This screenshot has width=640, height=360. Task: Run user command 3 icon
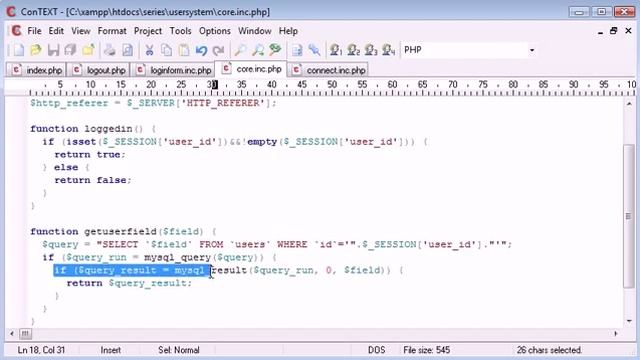371,50
